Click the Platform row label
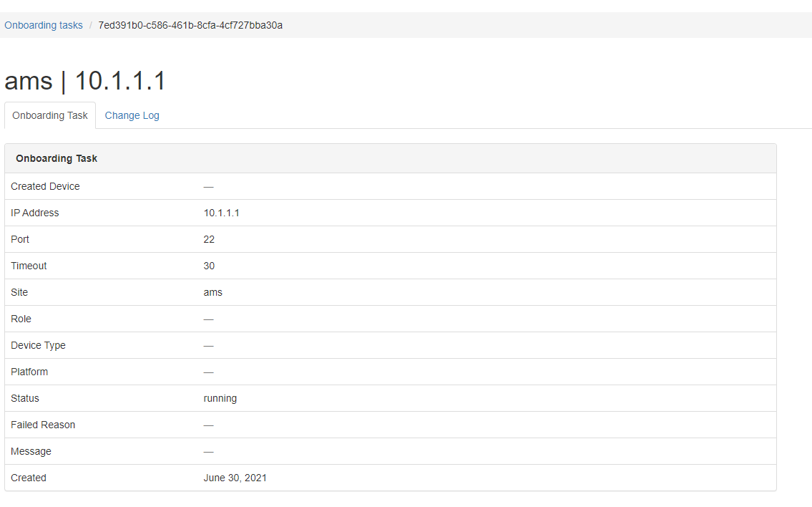The height and width of the screenshot is (507, 812). (29, 372)
